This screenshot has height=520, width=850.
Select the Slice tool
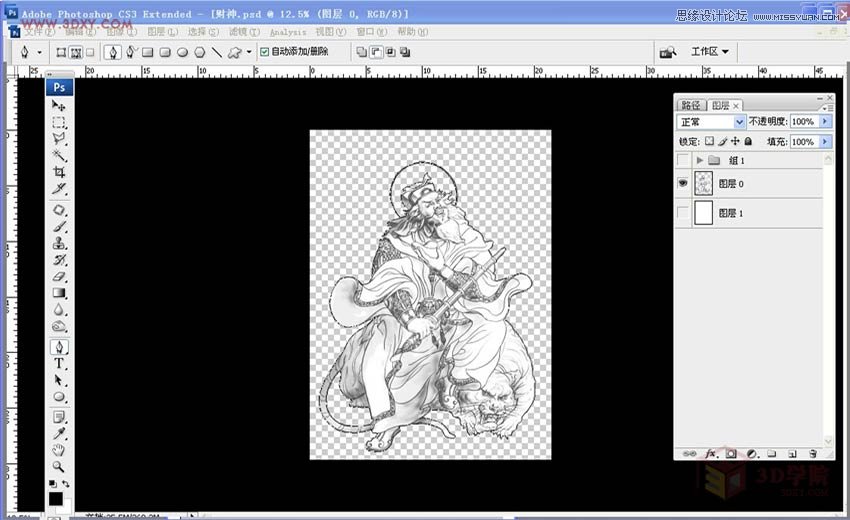59,189
